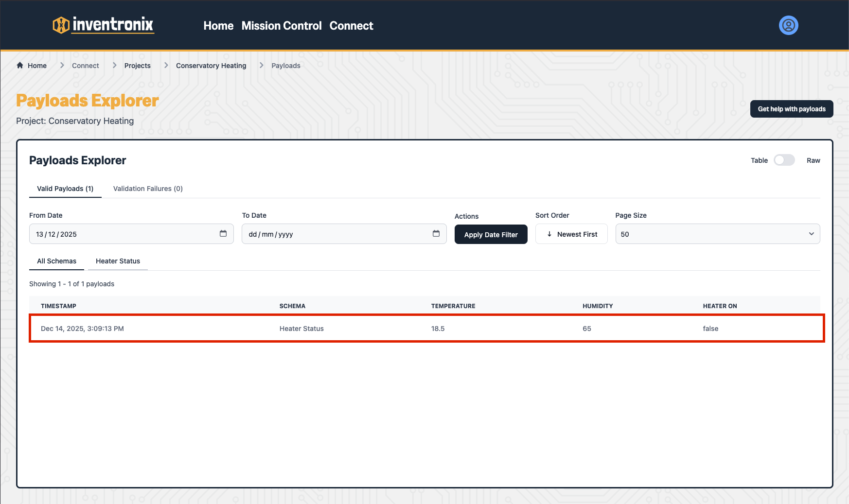This screenshot has width=849, height=504.
Task: Open the user account icon
Action: pos(788,25)
